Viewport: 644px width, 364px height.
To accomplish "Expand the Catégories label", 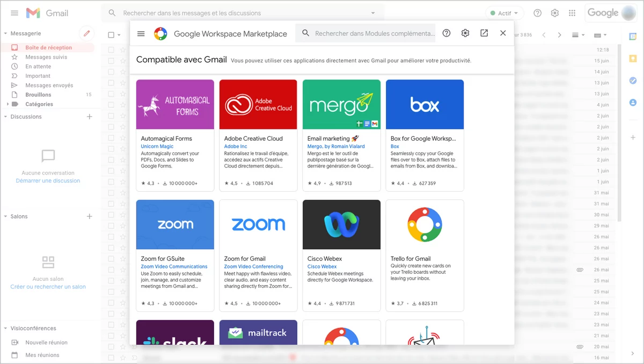I will coord(8,104).
